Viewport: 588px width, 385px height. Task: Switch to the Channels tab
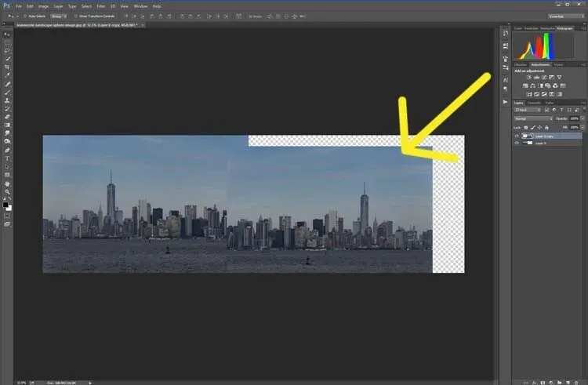(x=534, y=103)
